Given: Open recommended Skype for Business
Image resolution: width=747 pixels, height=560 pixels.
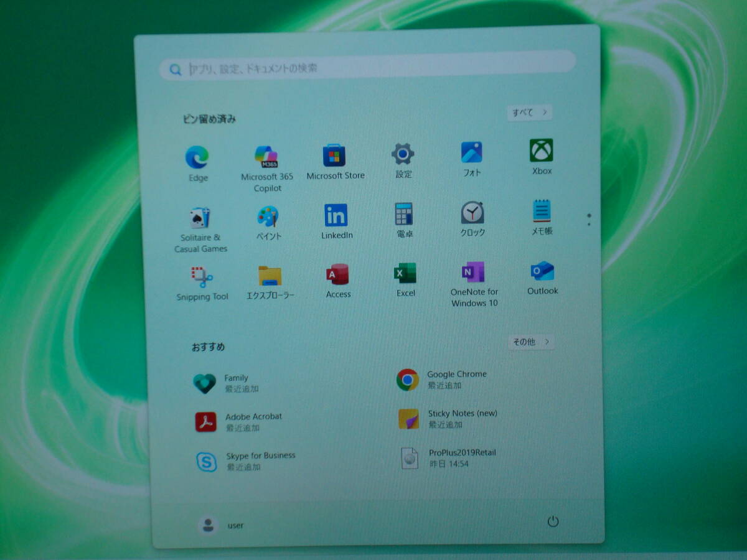Looking at the screenshot, I should [246, 461].
